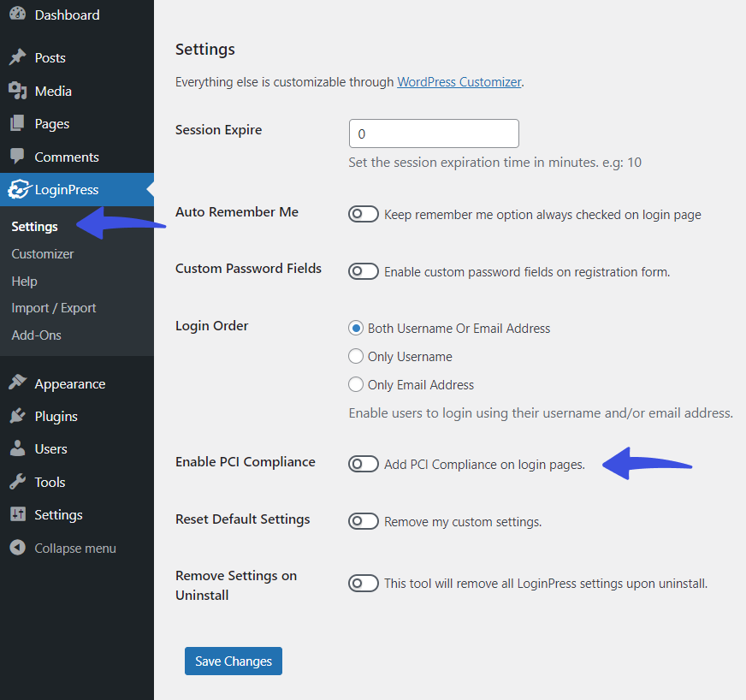Click the Plugins plug icon
This screenshot has width=746, height=700.
18,416
